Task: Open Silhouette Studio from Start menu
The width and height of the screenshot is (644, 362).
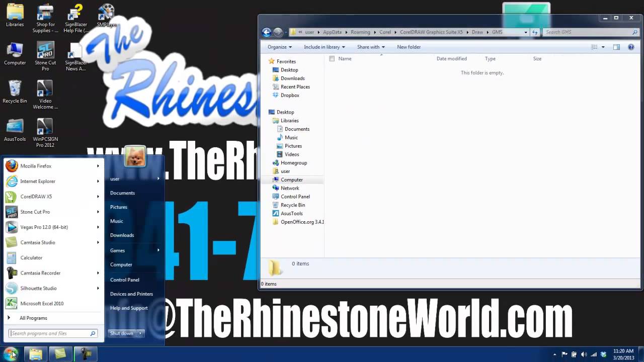Action: 53,288
